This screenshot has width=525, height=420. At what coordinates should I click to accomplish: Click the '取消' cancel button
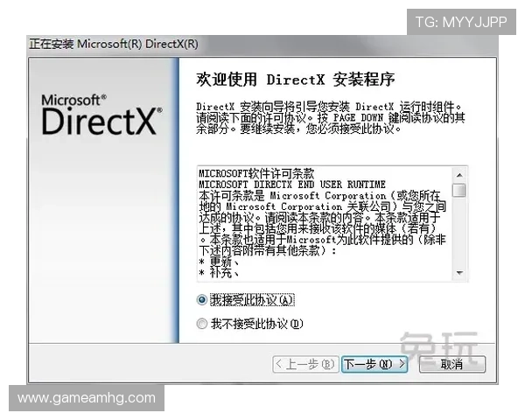click(452, 364)
